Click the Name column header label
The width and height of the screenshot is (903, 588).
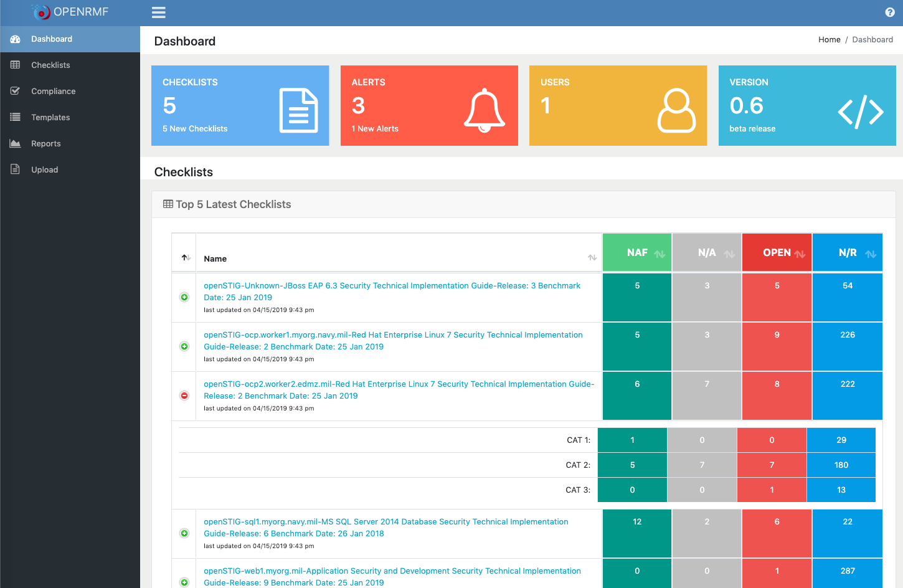(x=215, y=258)
